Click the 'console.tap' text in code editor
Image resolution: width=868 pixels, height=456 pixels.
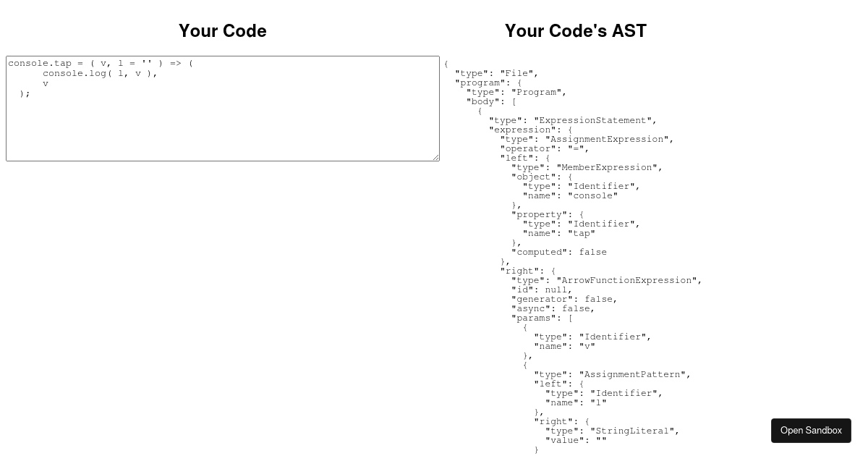pyautogui.click(x=40, y=63)
